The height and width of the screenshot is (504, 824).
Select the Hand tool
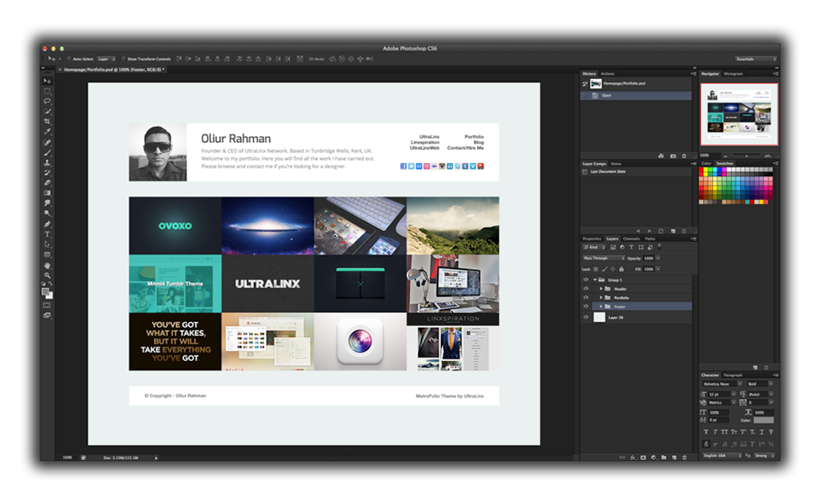point(47,265)
